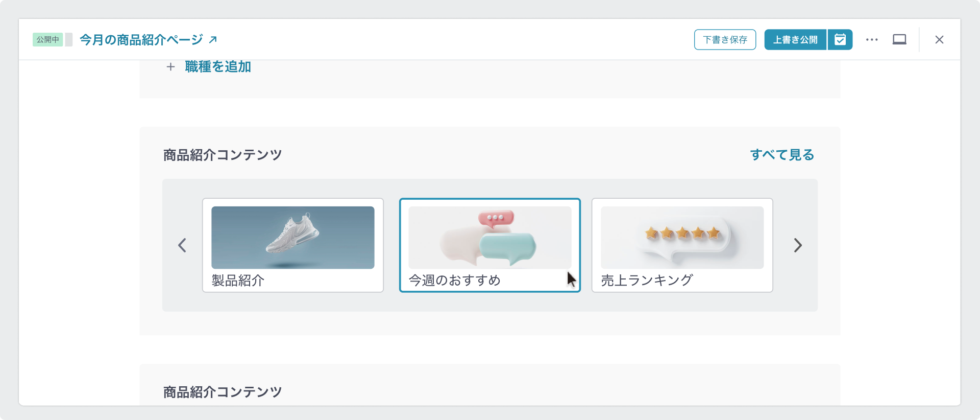Switch to the desktop preview icon

[x=899, y=39]
